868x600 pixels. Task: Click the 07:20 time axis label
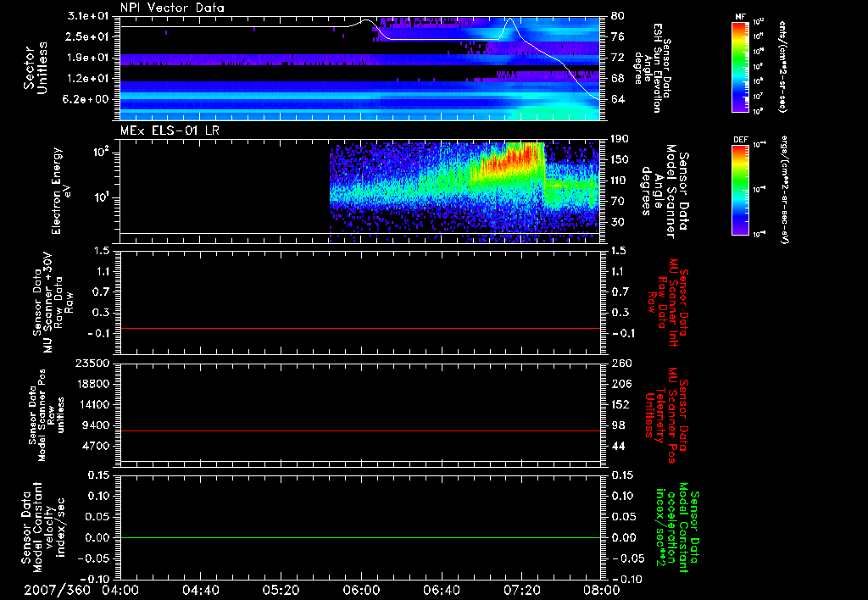click(x=522, y=590)
